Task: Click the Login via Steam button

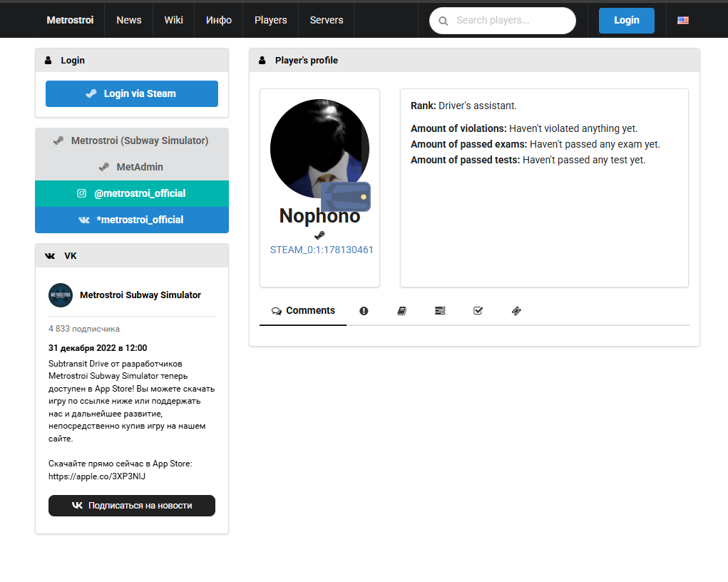Action: click(x=132, y=94)
